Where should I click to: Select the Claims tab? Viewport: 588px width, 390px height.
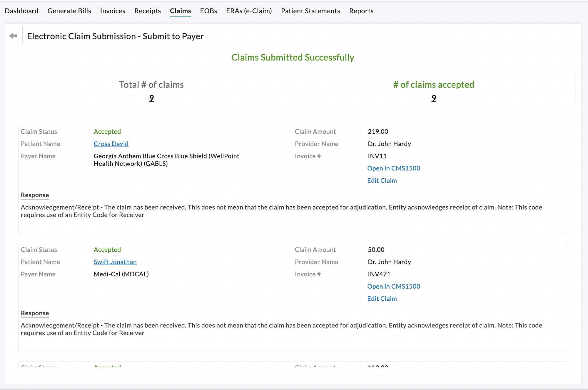[x=180, y=11]
